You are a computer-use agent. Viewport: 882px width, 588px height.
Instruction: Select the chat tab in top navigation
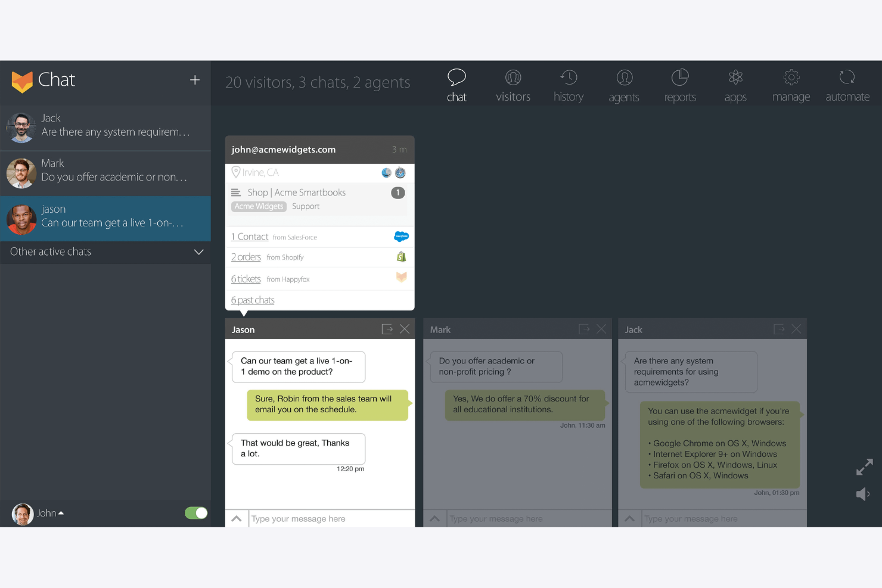pyautogui.click(x=456, y=83)
